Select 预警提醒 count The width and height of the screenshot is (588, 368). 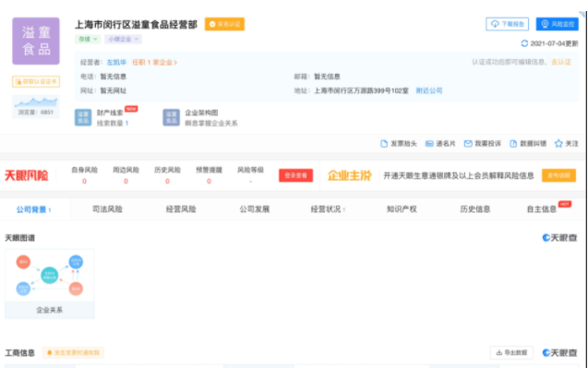tap(209, 182)
